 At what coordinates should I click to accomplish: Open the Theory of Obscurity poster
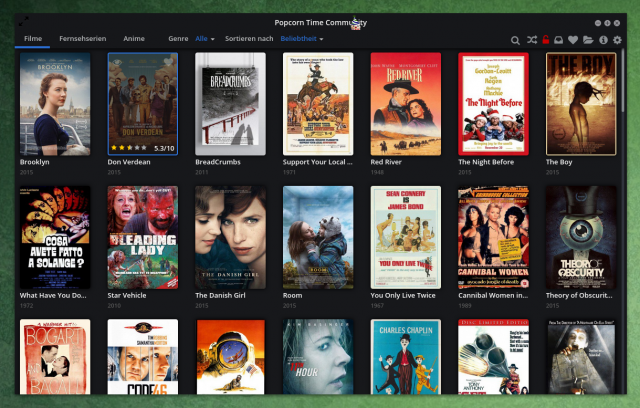tap(581, 237)
